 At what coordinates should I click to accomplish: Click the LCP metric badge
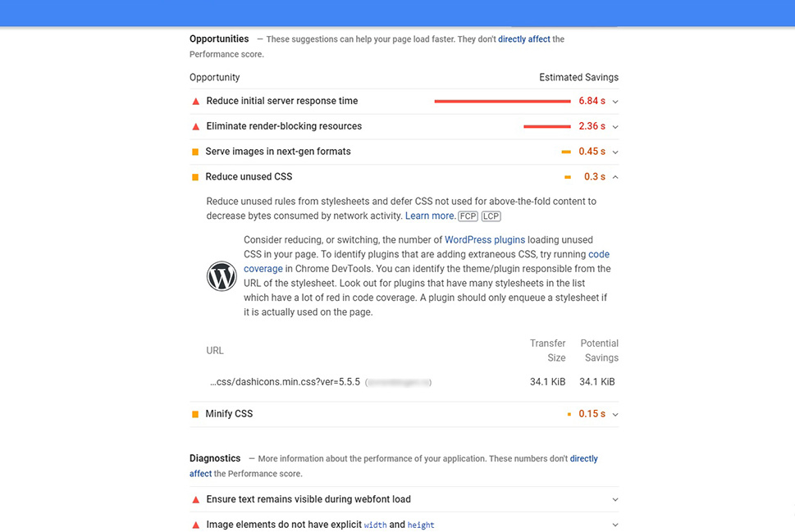click(491, 216)
